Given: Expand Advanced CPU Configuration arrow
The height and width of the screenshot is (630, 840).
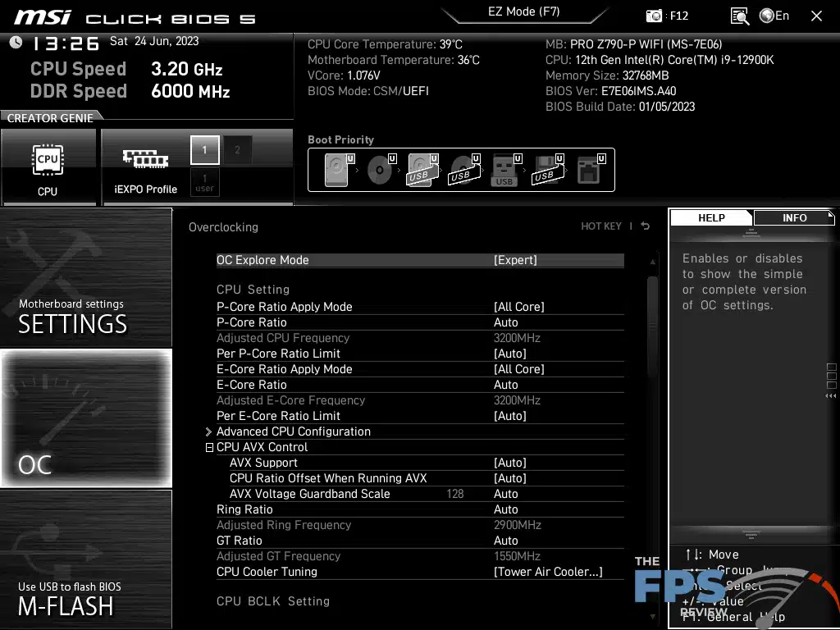Looking at the screenshot, I should pos(209,431).
